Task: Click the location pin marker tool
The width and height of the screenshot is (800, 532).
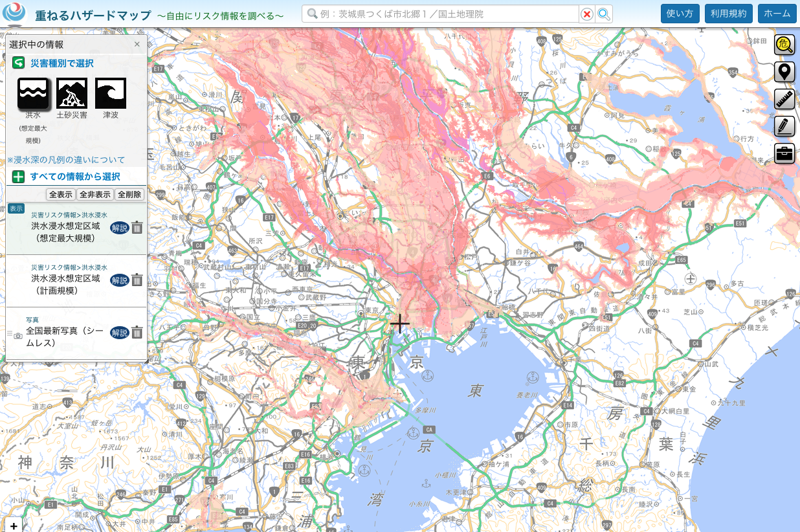Action: tap(784, 72)
